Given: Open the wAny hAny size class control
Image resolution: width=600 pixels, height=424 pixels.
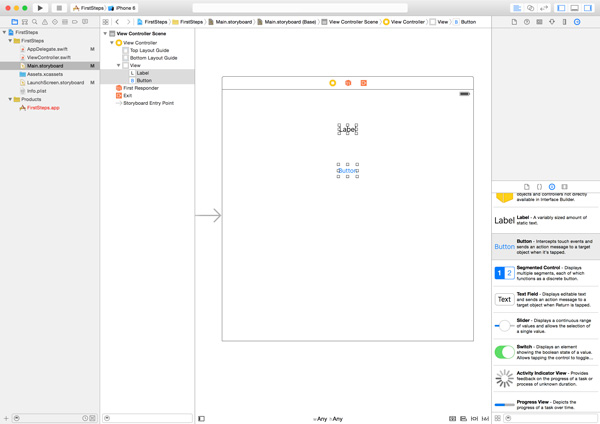Looking at the screenshot, I should (328, 419).
